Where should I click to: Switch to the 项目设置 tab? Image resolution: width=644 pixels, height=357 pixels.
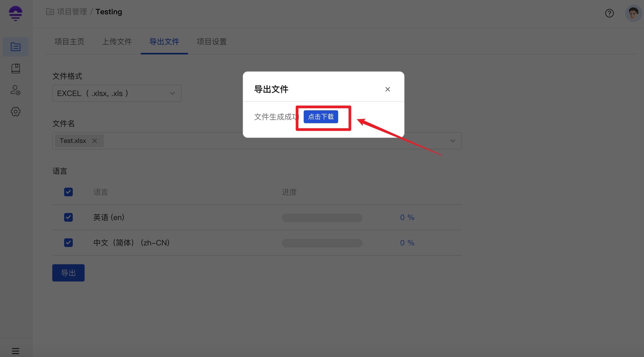(212, 42)
